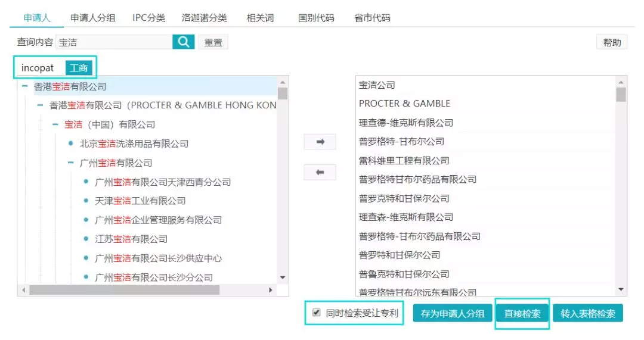Click the 帮助 help button
The image size is (644, 340).
[x=612, y=42]
